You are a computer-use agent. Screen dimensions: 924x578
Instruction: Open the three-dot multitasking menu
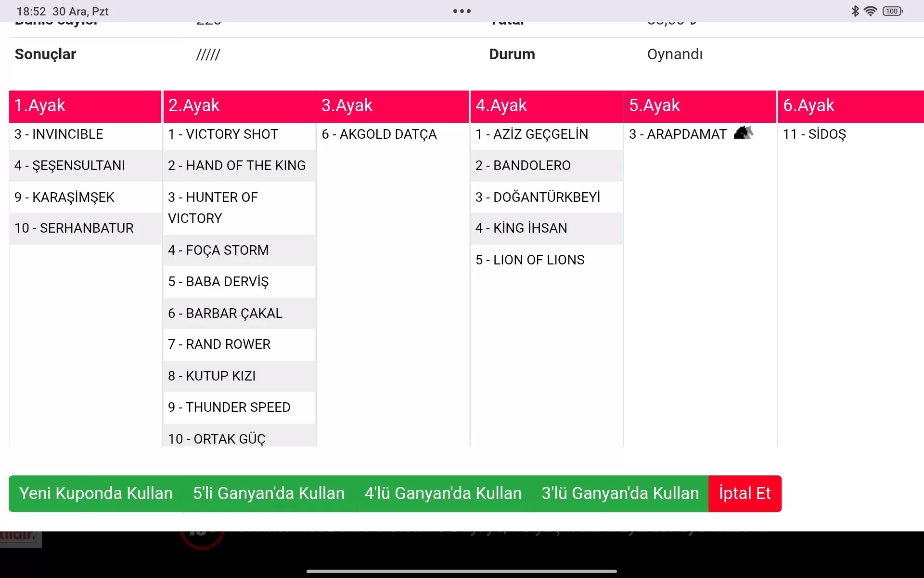click(x=462, y=11)
